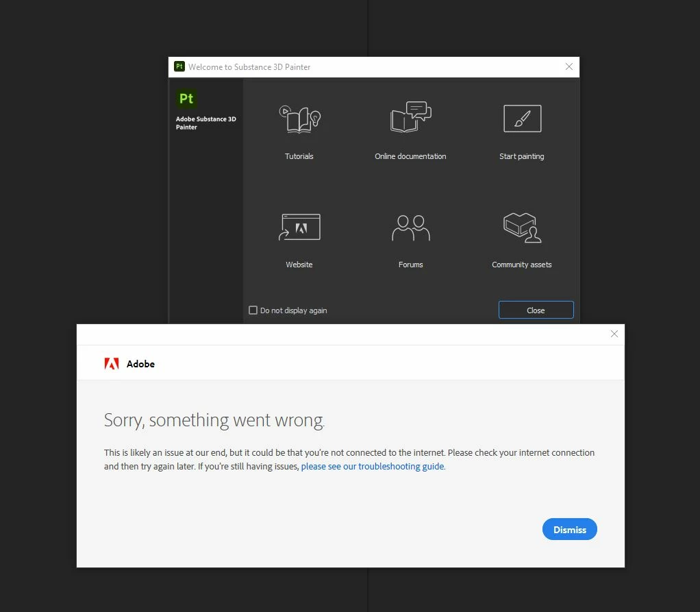Click the Forums label
700x612 pixels.
[x=410, y=265]
